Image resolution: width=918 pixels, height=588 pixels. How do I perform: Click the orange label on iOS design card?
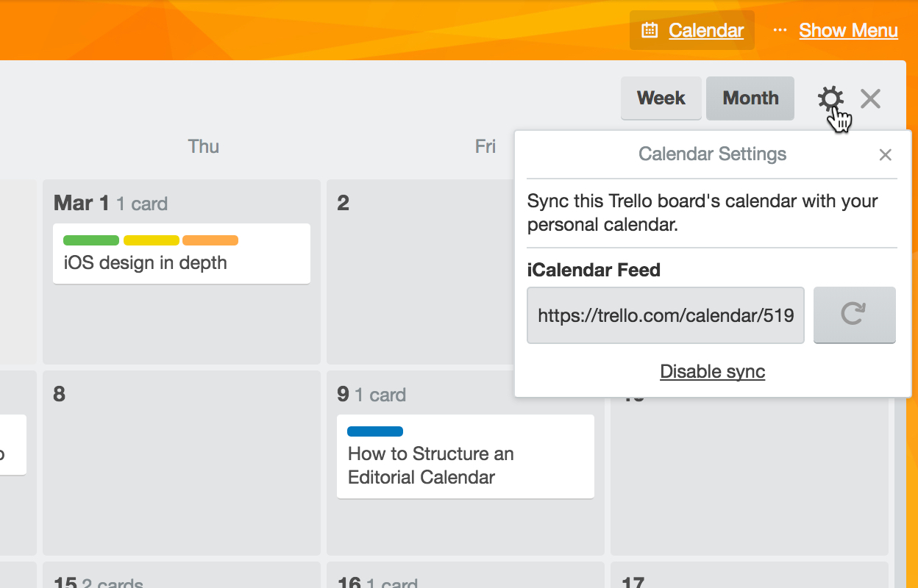pos(210,240)
